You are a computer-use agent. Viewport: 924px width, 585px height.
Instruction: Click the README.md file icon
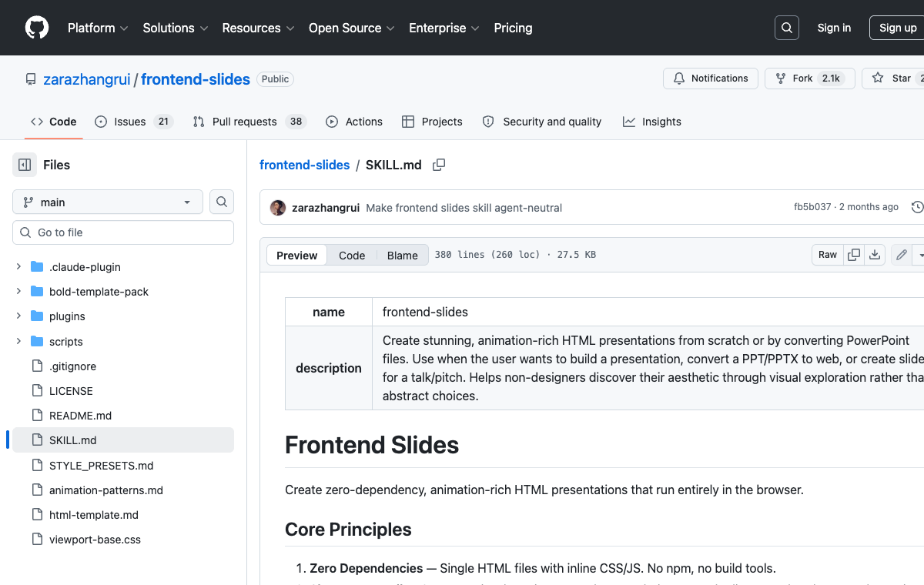click(x=36, y=416)
